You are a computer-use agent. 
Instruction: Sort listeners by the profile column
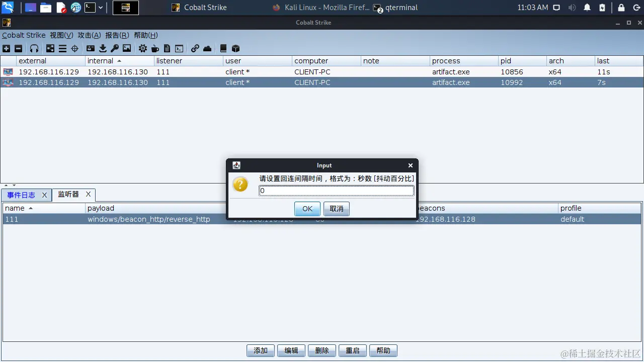tap(600, 208)
